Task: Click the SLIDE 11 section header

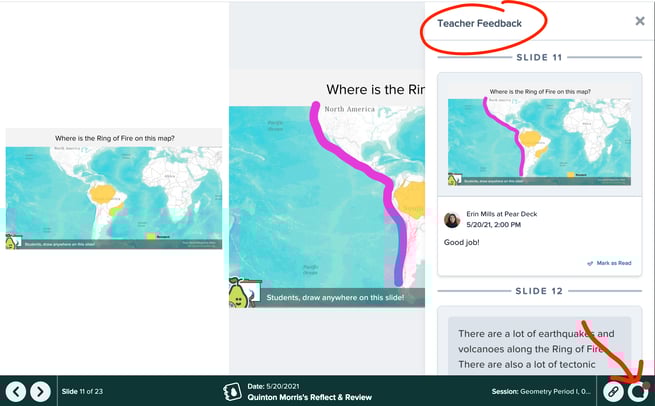Action: [x=539, y=57]
